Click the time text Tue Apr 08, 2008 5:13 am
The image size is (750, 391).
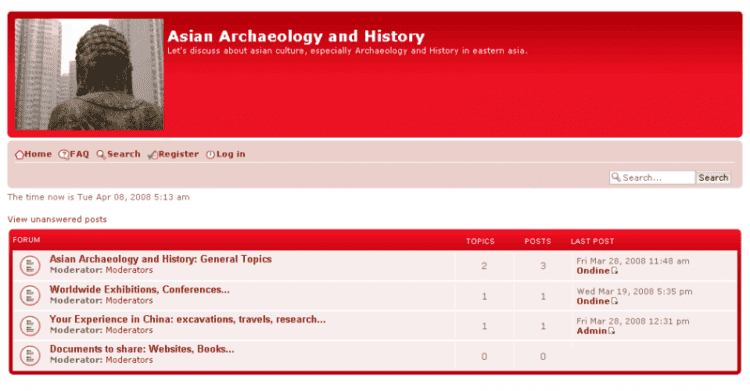133,197
